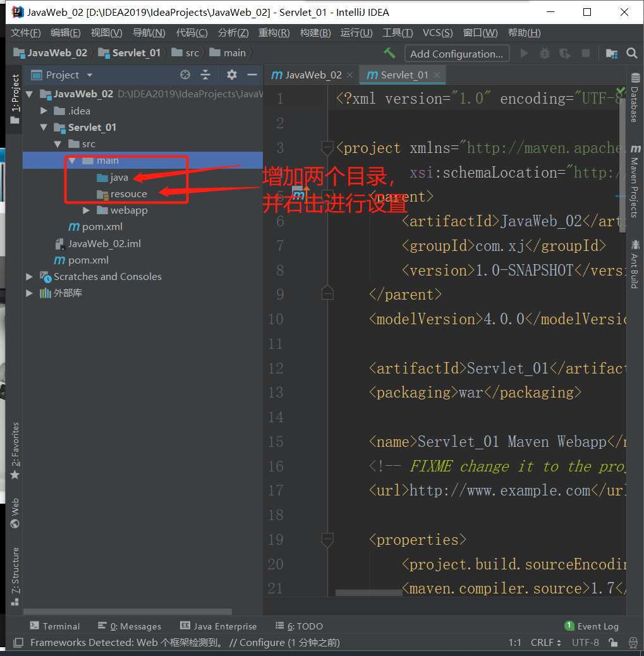Image resolution: width=644 pixels, height=656 pixels.
Task: Open the VCS(S) menu
Action: [437, 33]
